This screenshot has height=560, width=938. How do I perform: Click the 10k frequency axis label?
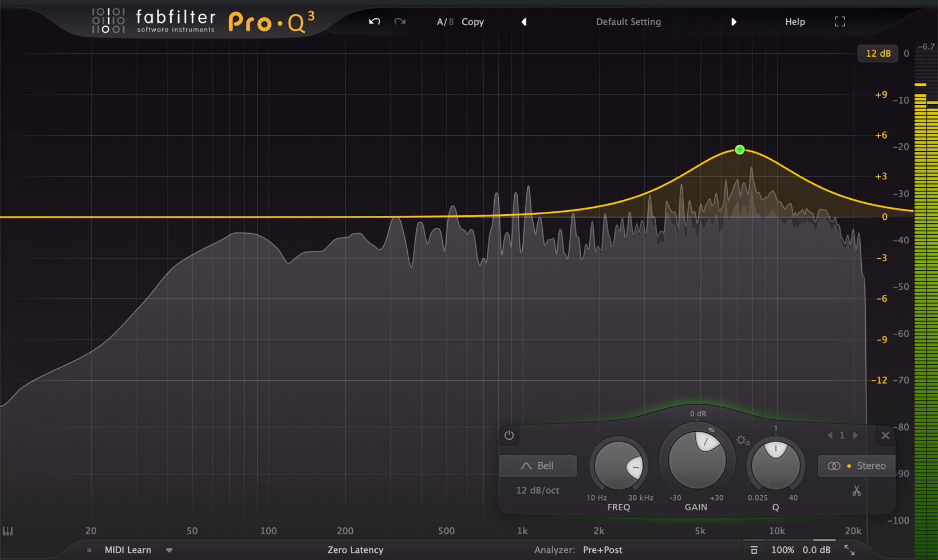coord(777,531)
